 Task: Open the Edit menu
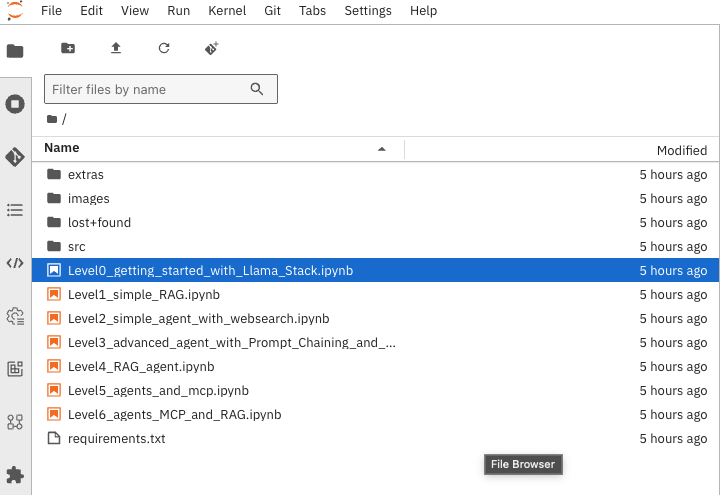[91, 11]
